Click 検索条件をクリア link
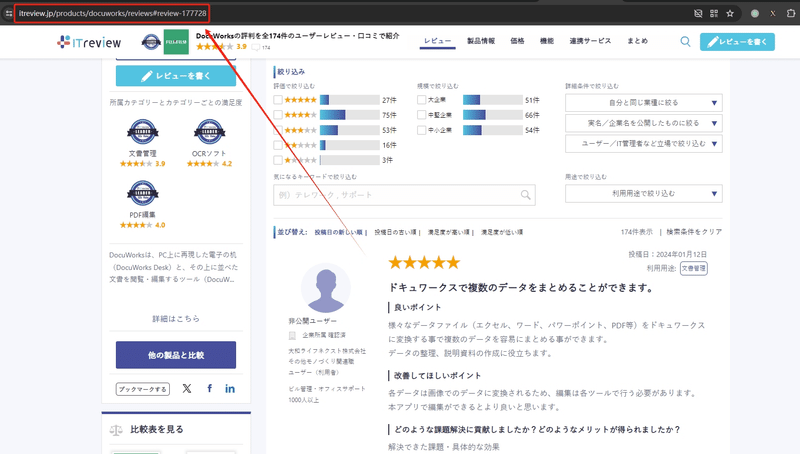The width and height of the screenshot is (800, 454). (x=694, y=232)
